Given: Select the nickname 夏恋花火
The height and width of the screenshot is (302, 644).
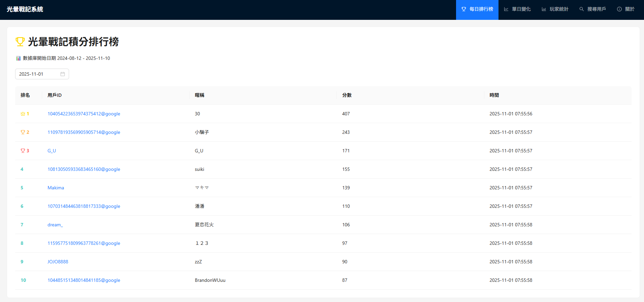Looking at the screenshot, I should tap(204, 225).
